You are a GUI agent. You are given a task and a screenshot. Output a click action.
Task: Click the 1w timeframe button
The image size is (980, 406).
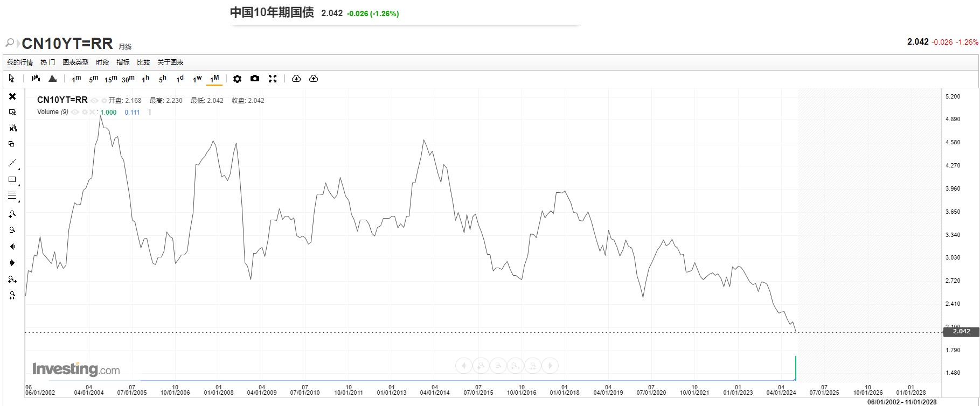[x=197, y=79]
